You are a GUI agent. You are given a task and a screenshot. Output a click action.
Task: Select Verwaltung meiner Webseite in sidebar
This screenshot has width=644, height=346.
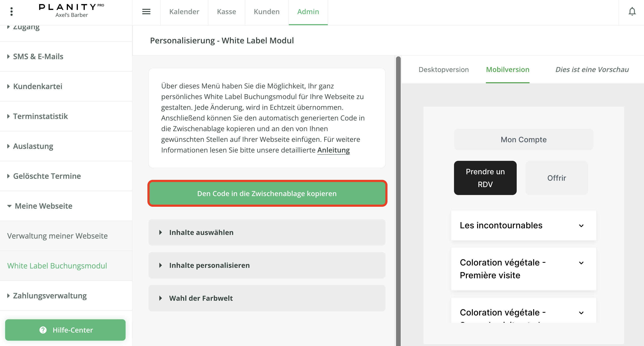coord(57,236)
